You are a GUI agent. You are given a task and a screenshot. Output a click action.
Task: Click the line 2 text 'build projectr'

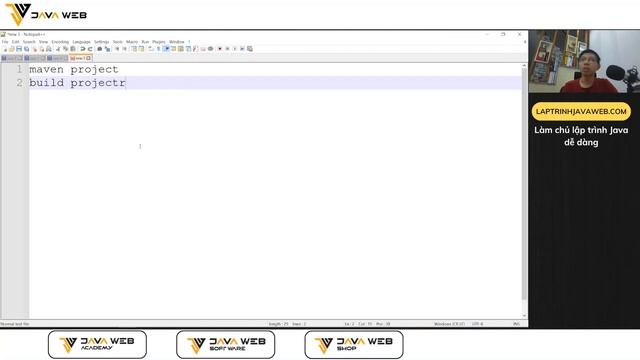pyautogui.click(x=77, y=83)
